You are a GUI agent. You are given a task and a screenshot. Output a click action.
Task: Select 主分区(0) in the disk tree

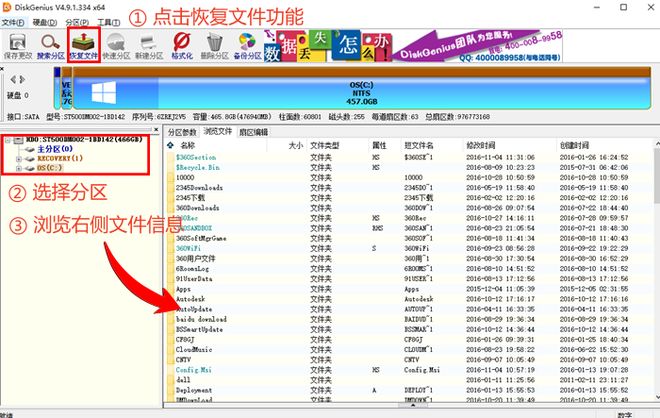[x=55, y=149]
